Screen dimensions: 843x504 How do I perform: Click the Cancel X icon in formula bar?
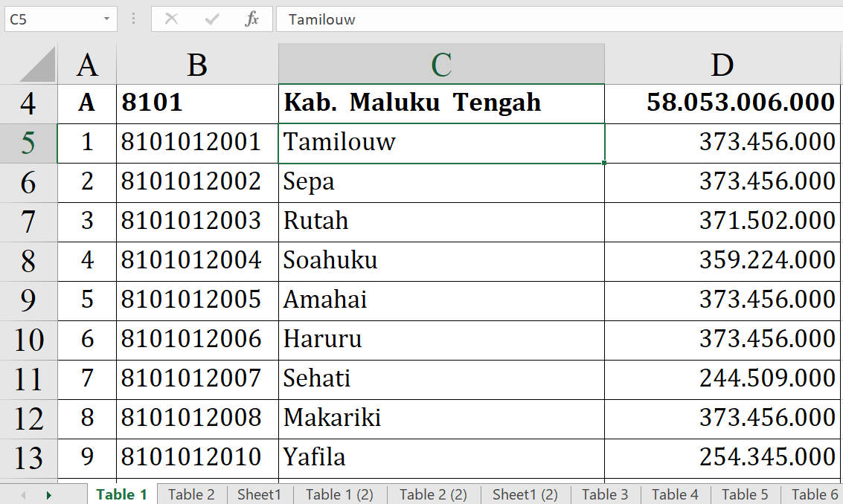point(171,19)
